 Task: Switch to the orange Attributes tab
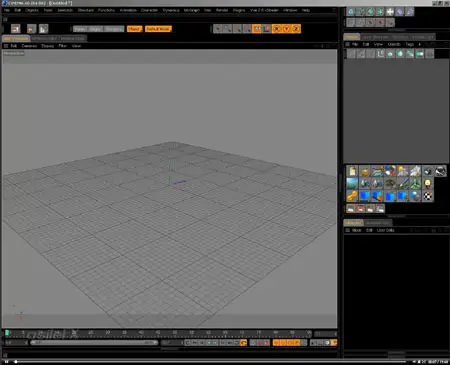pos(353,223)
